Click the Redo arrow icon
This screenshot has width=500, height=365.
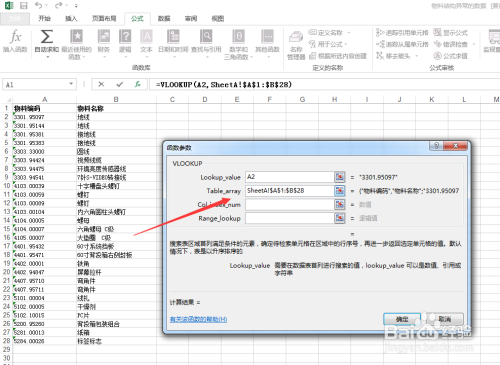[x=58, y=5]
